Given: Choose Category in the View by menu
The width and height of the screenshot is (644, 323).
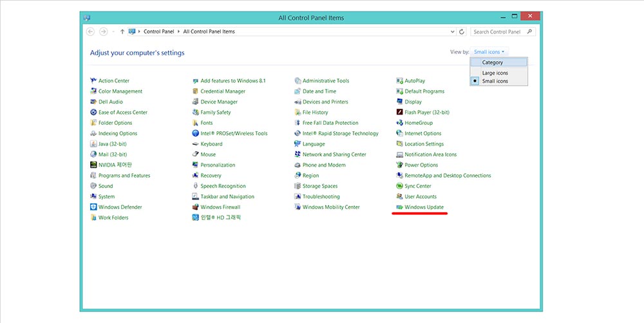Looking at the screenshot, I should click(x=498, y=62).
